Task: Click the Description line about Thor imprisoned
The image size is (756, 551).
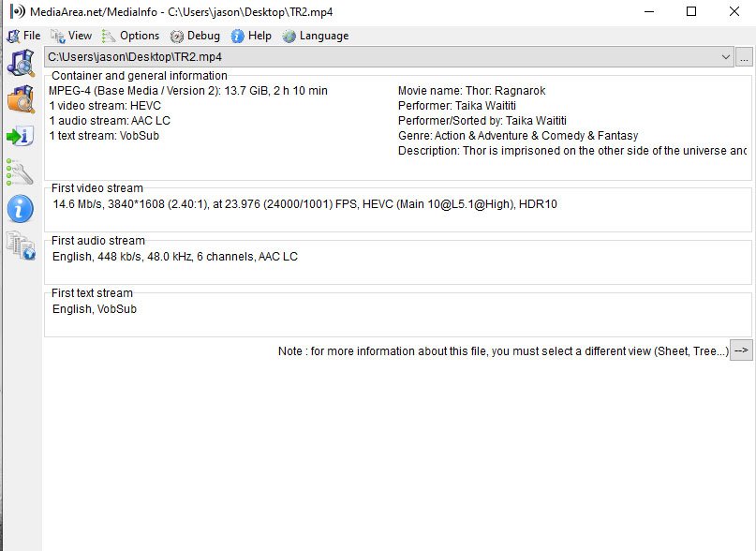Action: 572,151
